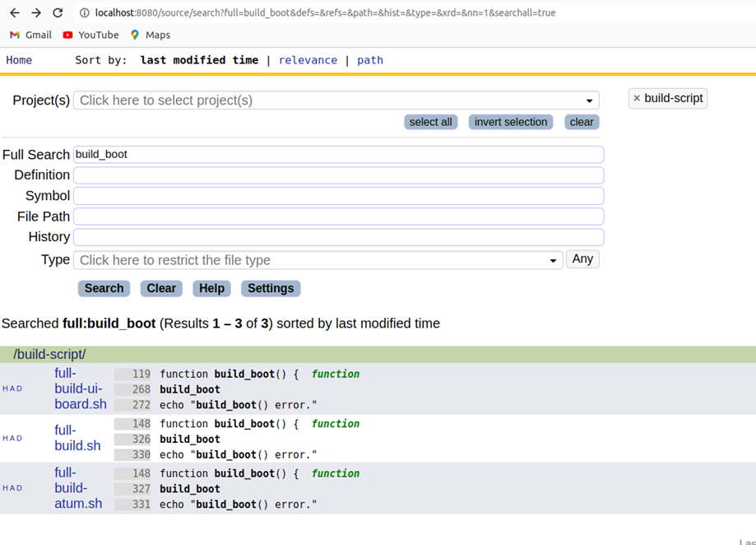Viewport: 756px width, 545px height.
Task: Go to Home link
Action: click(19, 60)
